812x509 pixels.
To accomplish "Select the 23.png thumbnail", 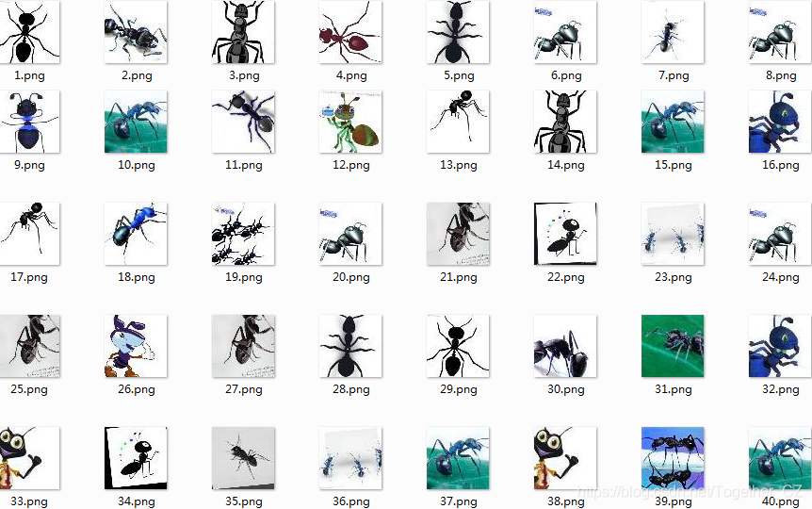I will pyautogui.click(x=673, y=234).
